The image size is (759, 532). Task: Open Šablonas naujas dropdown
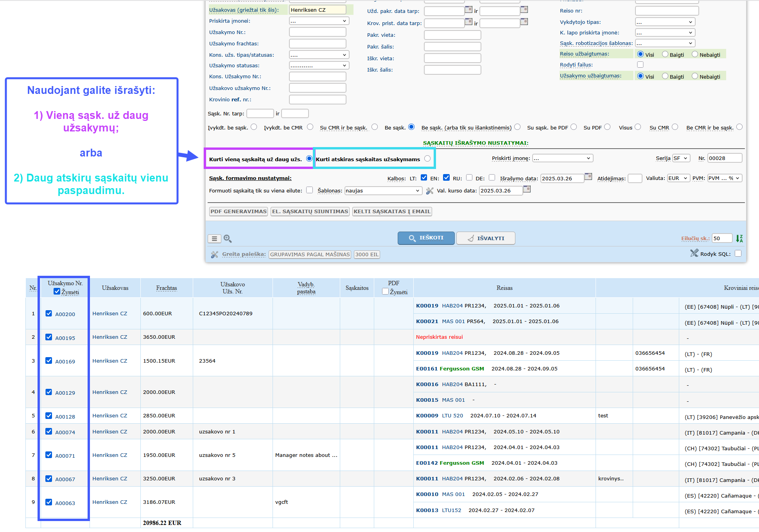point(383,191)
